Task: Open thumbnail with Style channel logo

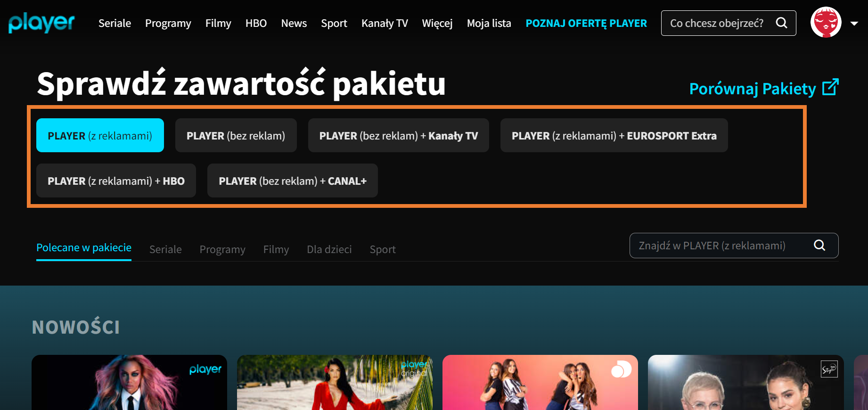Action: [x=745, y=382]
